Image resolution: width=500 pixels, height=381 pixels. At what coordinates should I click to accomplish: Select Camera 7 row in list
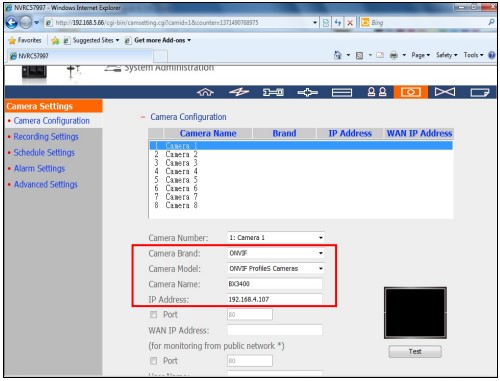click(301, 197)
